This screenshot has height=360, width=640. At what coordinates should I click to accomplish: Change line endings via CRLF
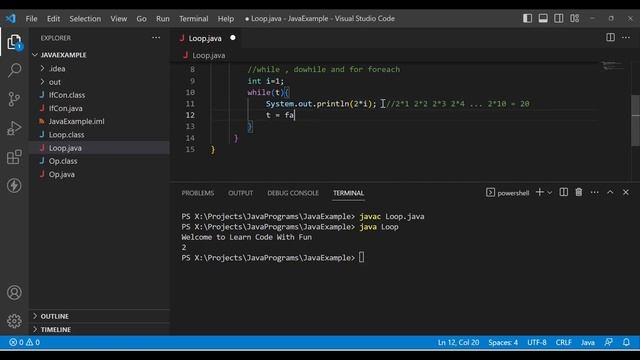point(563,342)
